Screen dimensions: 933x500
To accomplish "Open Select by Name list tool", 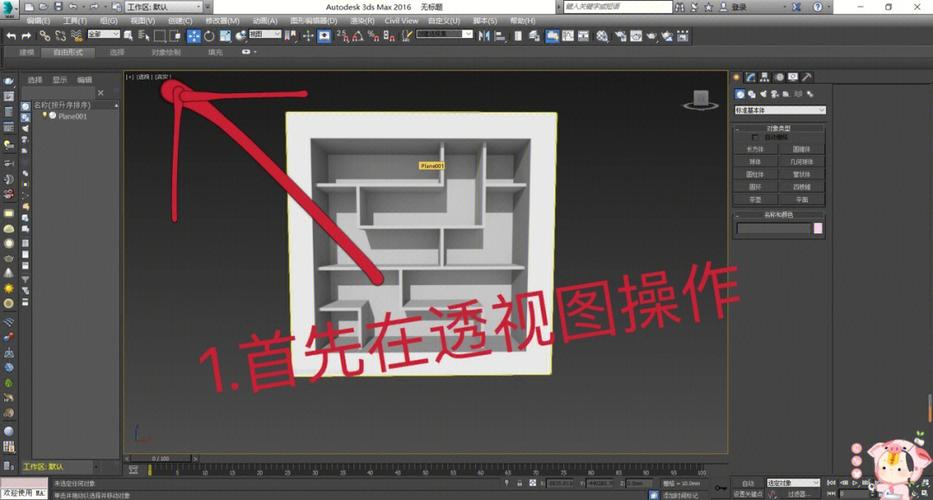I will click(143, 36).
